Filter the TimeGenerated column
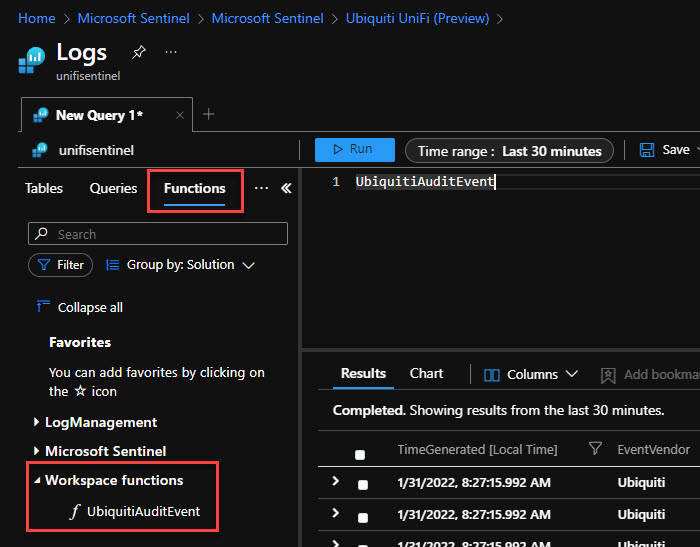 (x=595, y=448)
